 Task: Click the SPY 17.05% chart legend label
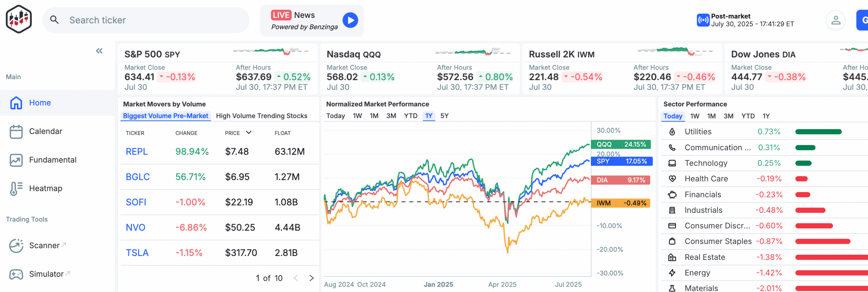point(622,161)
